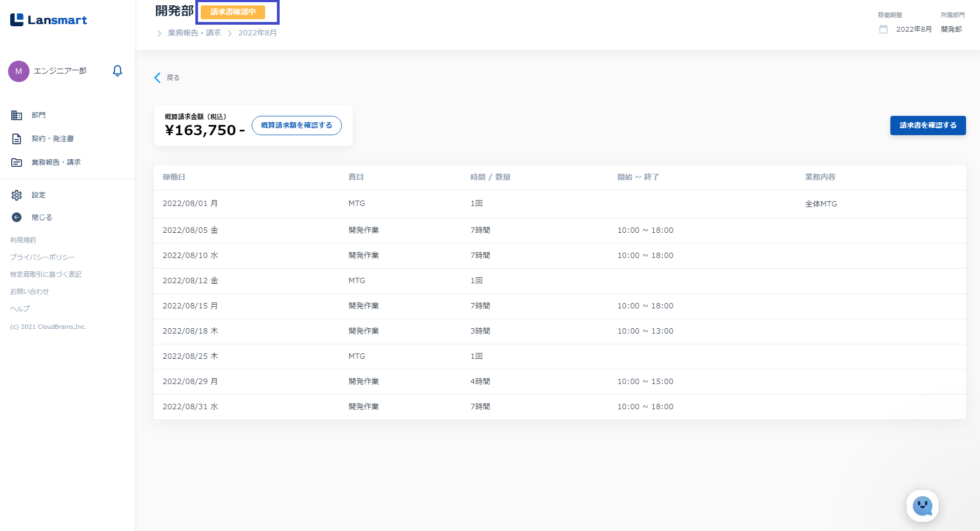Select the 2022/08/25 木 row date

pyautogui.click(x=191, y=356)
